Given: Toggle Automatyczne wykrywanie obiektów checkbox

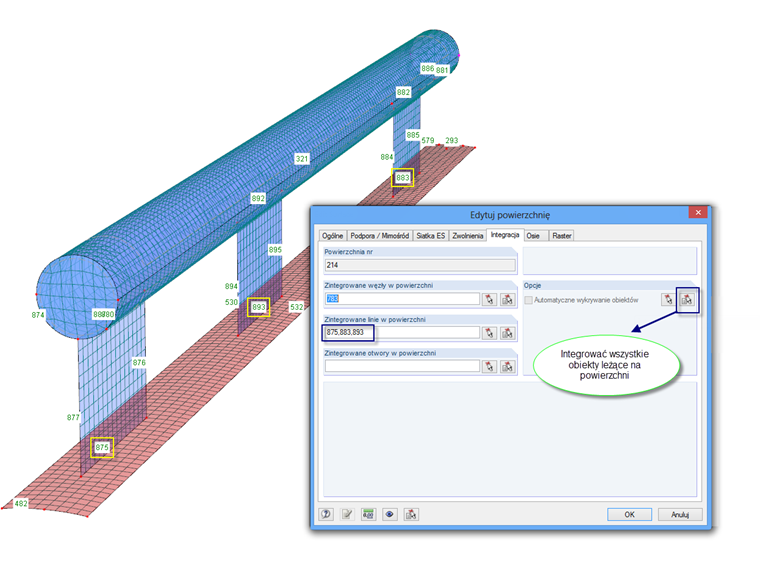Looking at the screenshot, I should 529,300.
